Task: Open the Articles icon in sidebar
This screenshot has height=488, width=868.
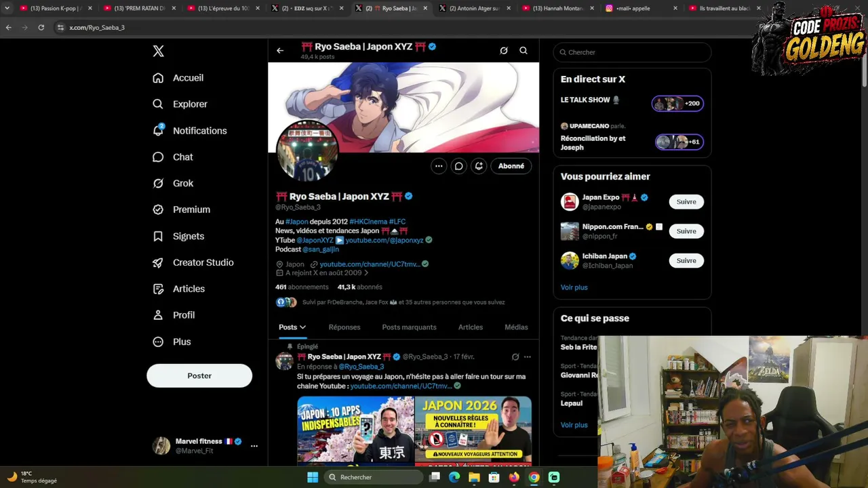Action: click(x=158, y=289)
